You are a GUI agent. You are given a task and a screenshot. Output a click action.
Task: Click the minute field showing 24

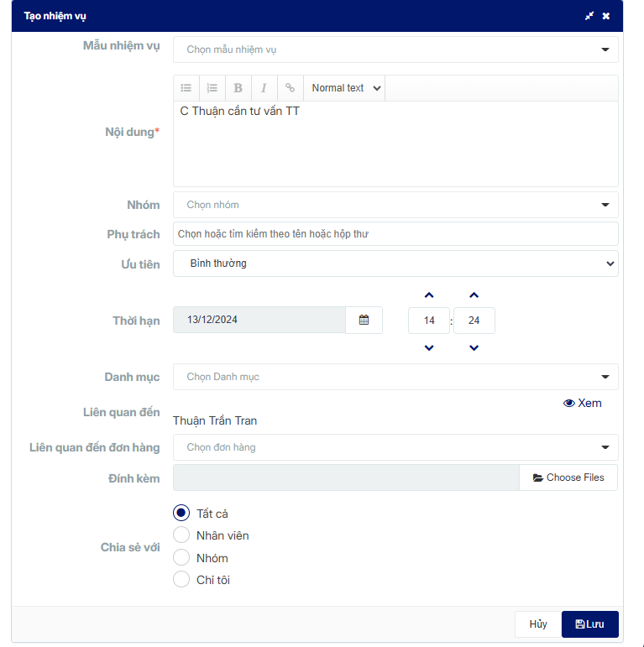[474, 321]
